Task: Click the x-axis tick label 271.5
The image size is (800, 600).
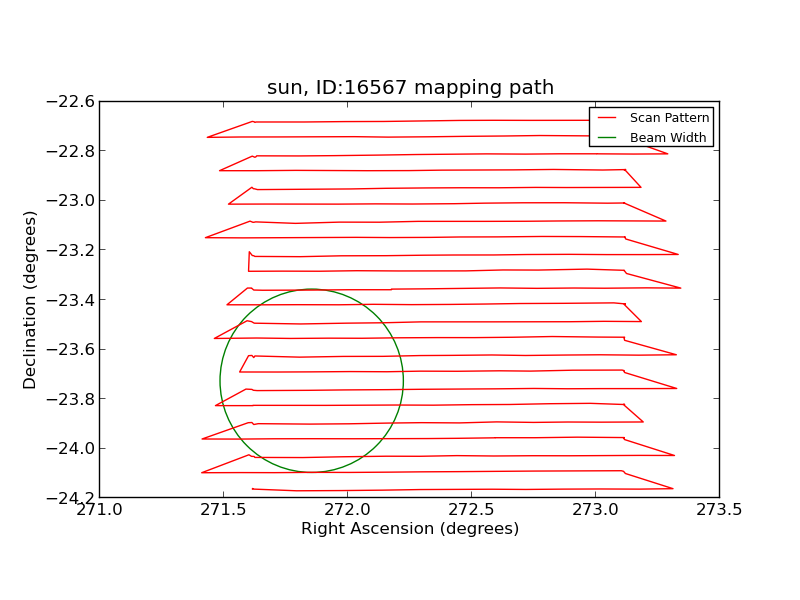Action: coord(223,509)
